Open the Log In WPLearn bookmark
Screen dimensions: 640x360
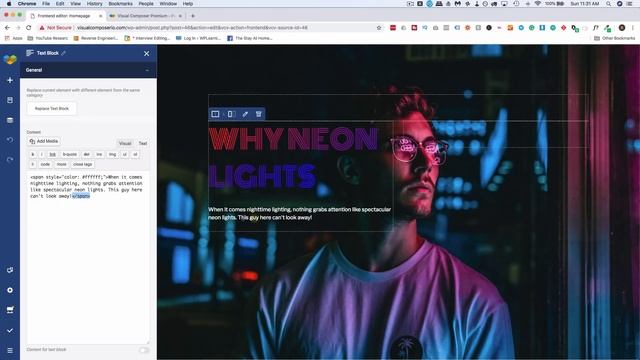point(198,38)
